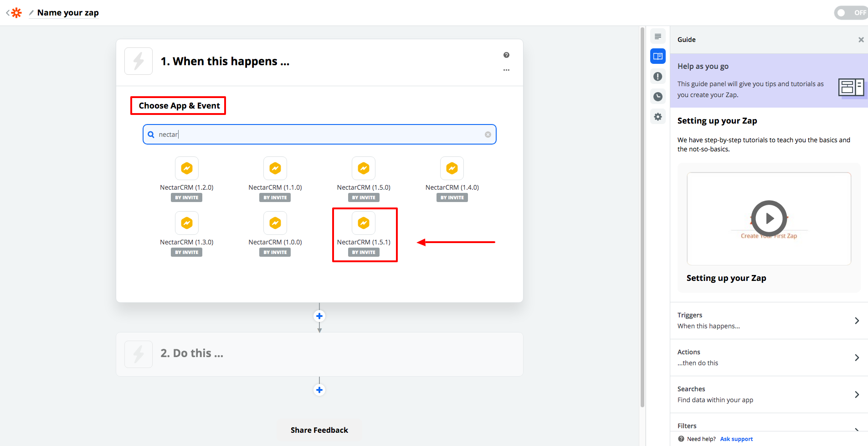Click the back chevron beside the Zapier logo
The height and width of the screenshot is (446, 868).
tap(7, 13)
